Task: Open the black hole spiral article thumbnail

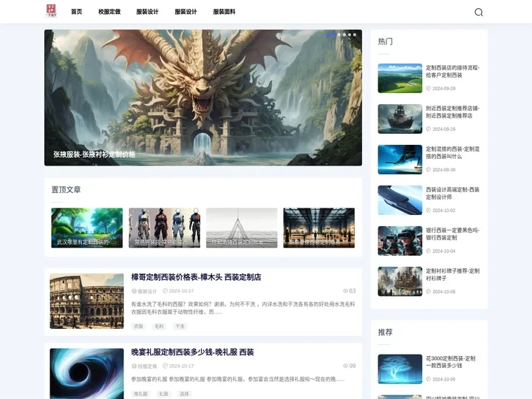Action: pos(87,374)
